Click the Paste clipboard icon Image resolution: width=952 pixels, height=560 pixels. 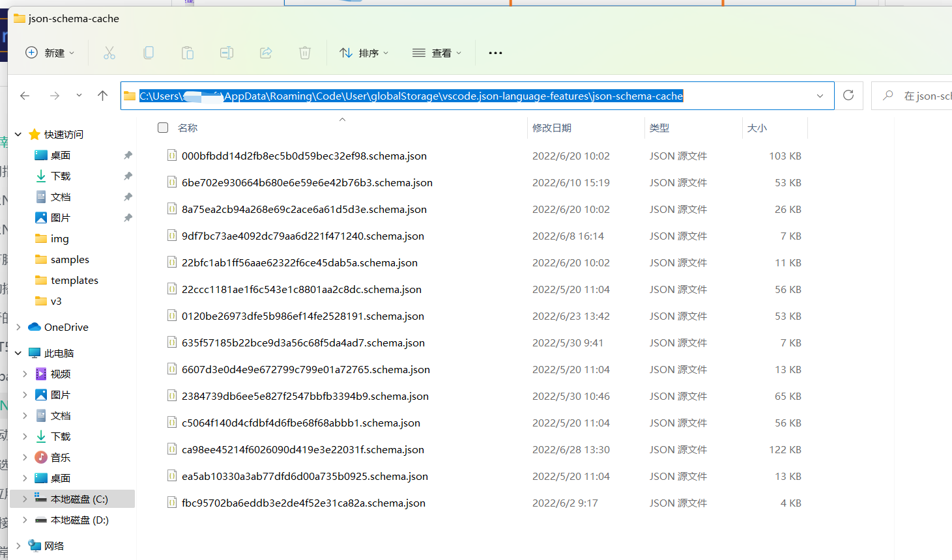click(188, 53)
